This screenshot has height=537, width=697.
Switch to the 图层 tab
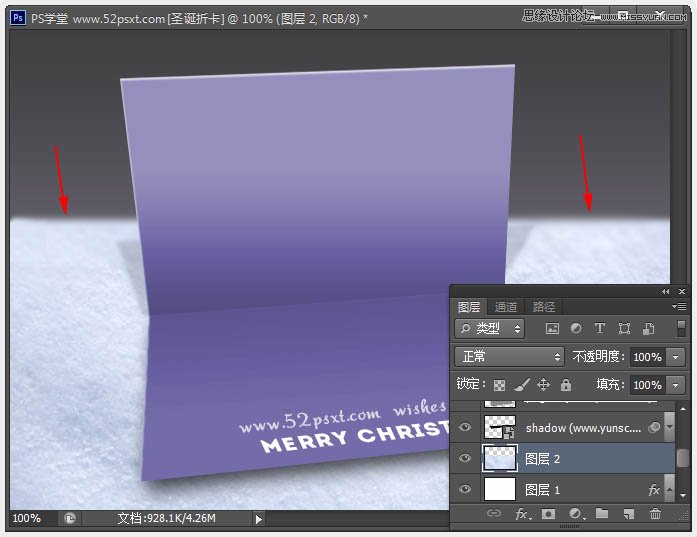tap(469, 307)
